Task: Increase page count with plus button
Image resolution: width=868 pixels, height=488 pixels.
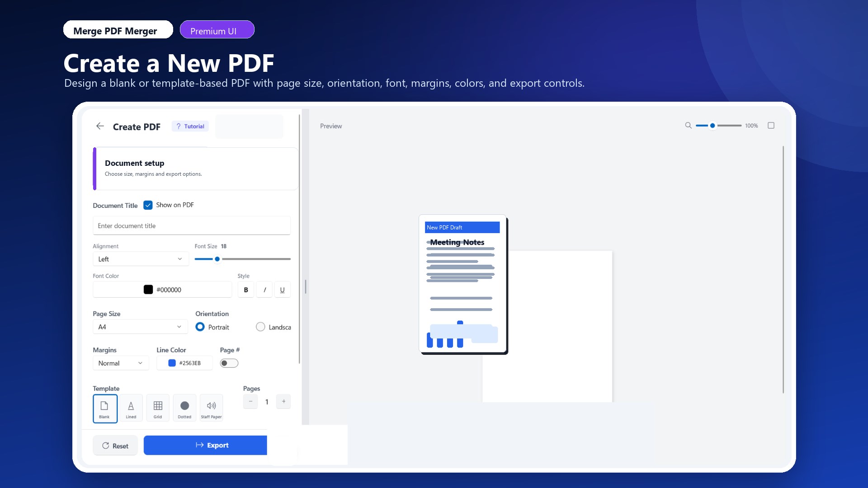Action: coord(283,401)
